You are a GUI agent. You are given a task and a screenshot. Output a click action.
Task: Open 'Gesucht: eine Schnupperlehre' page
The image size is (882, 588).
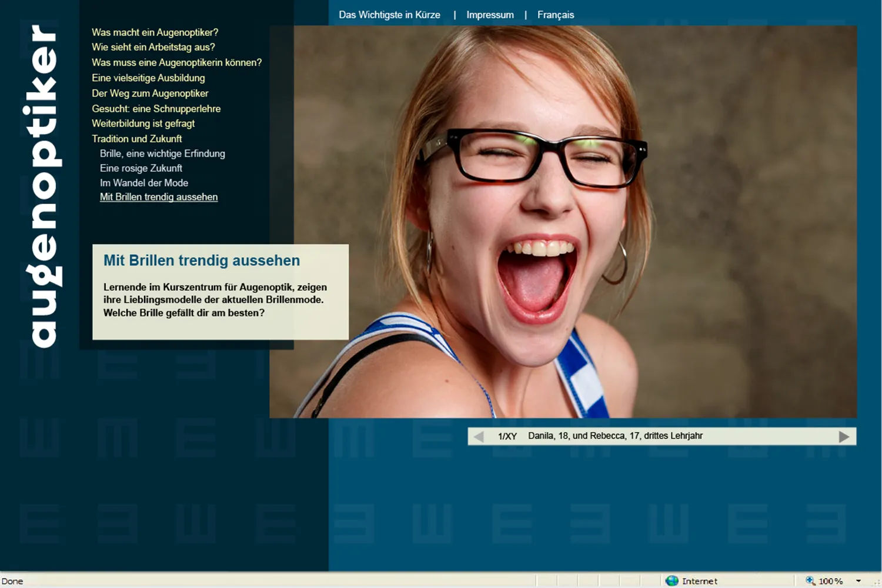click(x=156, y=108)
